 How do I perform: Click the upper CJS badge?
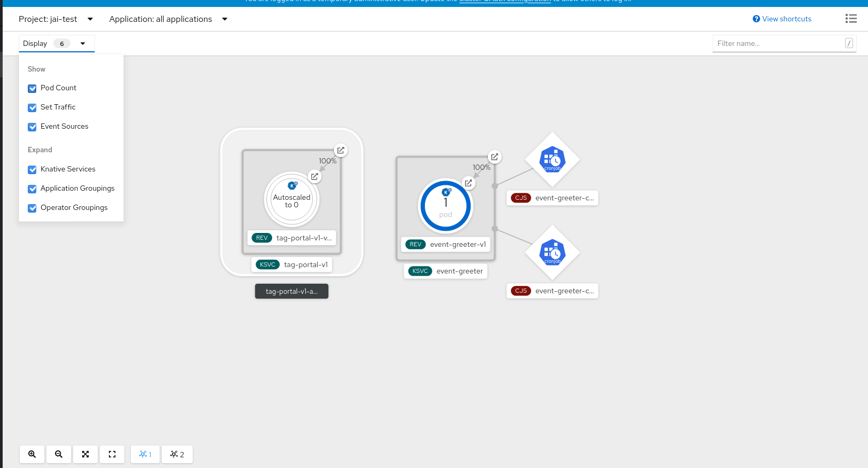pos(521,198)
